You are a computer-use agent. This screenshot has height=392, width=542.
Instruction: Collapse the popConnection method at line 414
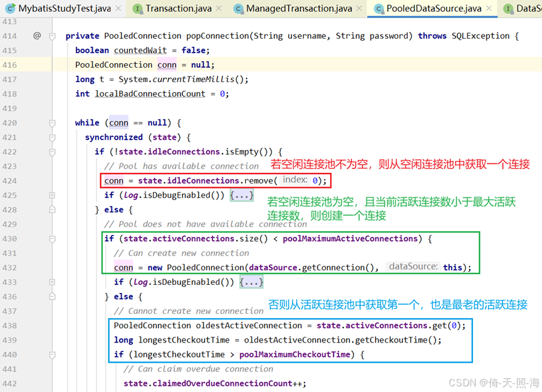coord(52,36)
